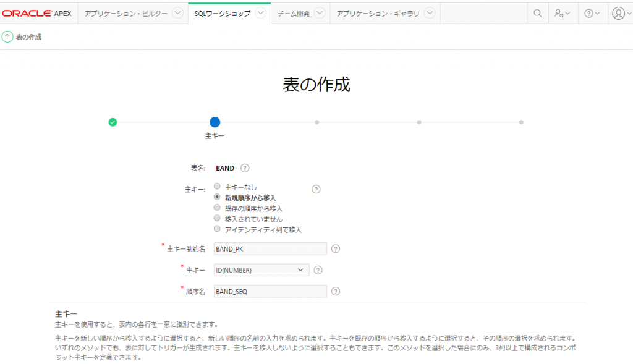Show help for 主キー制約名 field
The width and height of the screenshot is (633, 364).
pyautogui.click(x=336, y=248)
